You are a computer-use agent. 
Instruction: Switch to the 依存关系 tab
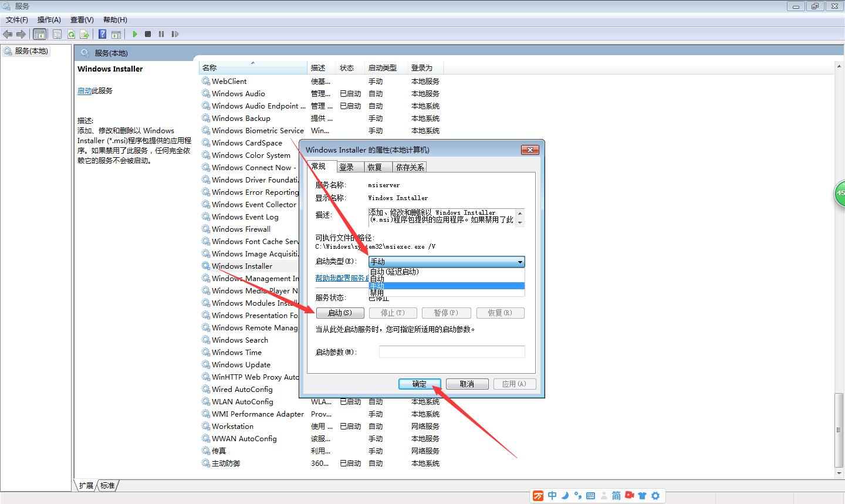[410, 167]
